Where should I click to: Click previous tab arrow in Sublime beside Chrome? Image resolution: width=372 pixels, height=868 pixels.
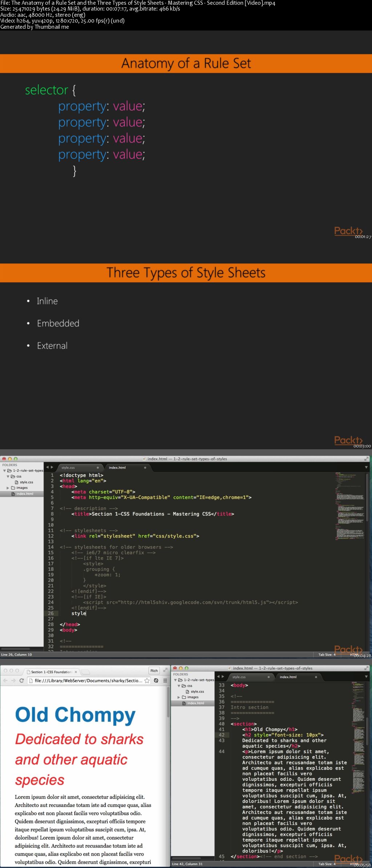[x=218, y=676]
